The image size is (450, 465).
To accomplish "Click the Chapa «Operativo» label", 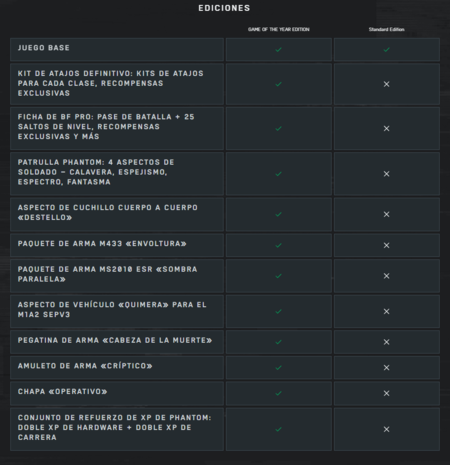I will pos(63,392).
